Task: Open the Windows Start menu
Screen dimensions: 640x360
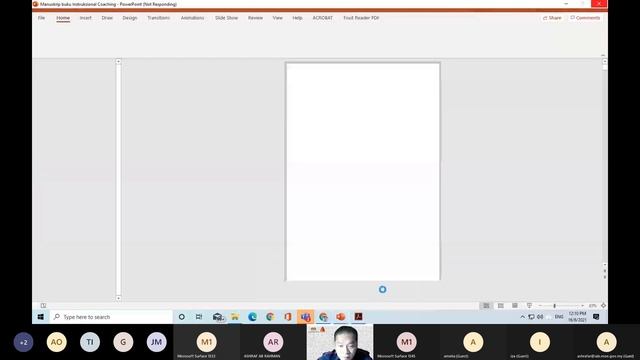Action: pos(40,317)
